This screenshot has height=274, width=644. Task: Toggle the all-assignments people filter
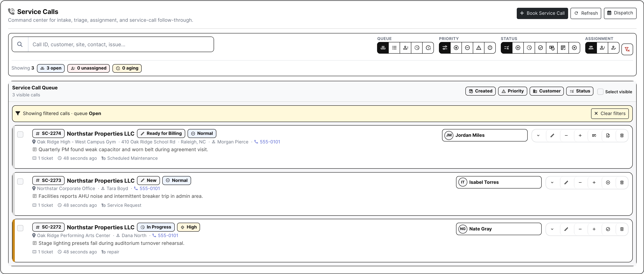click(x=591, y=48)
